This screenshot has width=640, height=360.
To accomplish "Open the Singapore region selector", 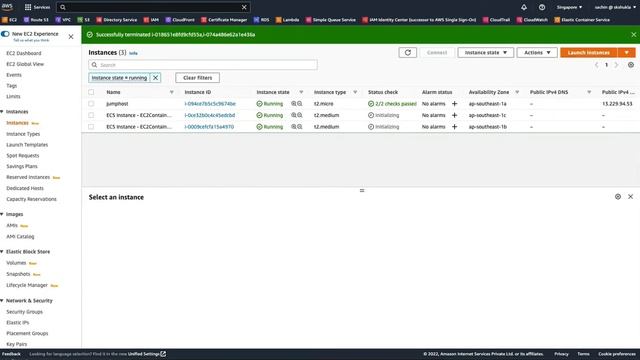I will 569,7.
